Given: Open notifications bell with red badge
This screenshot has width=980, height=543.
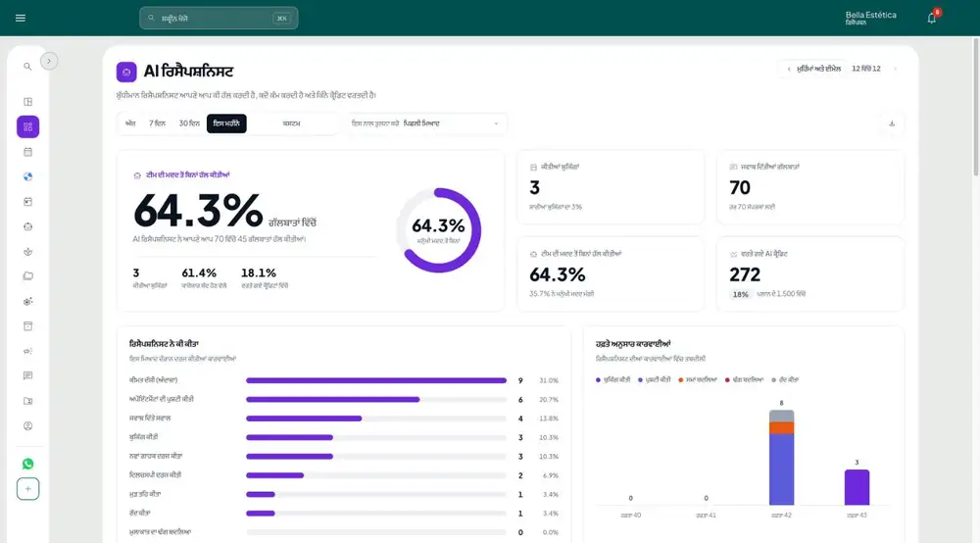Looking at the screenshot, I should 932,18.
